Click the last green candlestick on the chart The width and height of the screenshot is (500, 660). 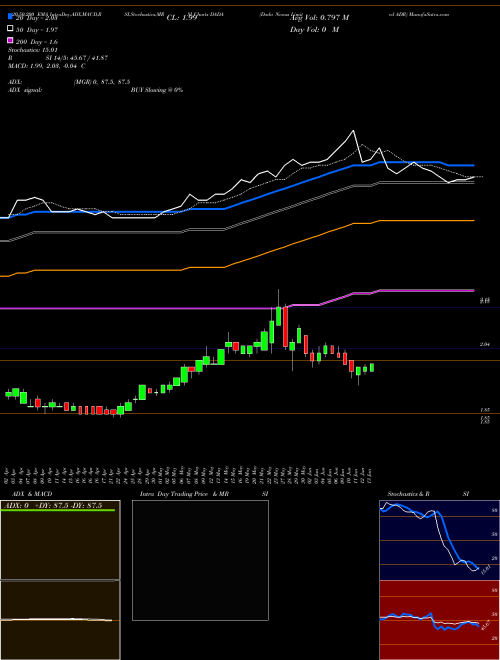click(372, 367)
